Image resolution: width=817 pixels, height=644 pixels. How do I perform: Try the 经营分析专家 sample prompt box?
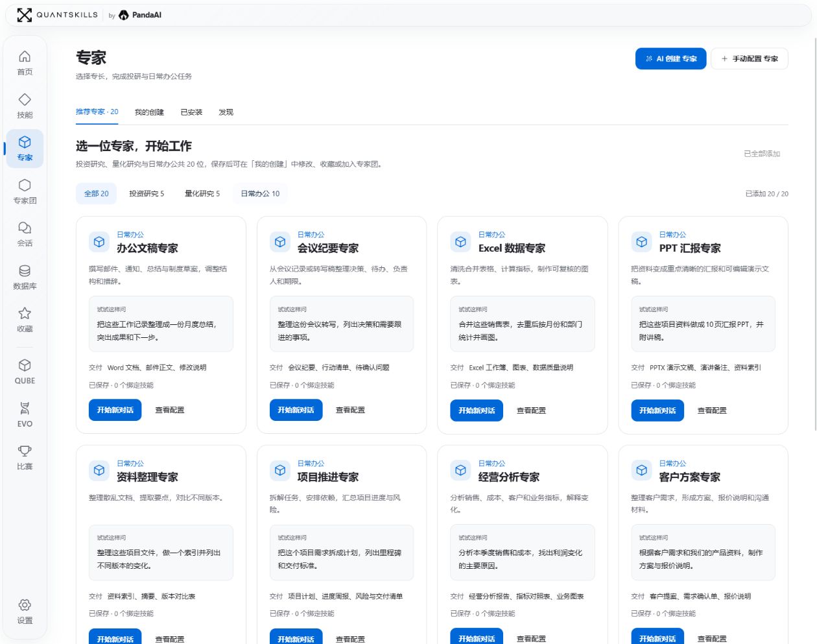click(x=523, y=552)
